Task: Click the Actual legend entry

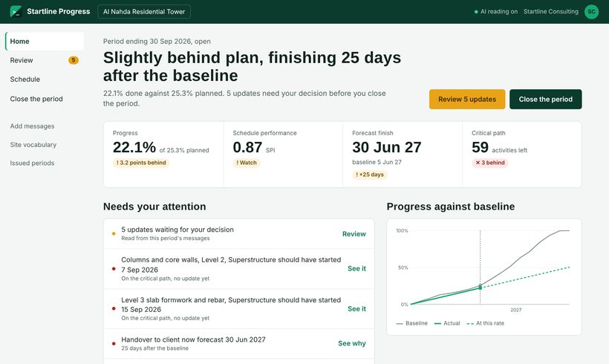Action: click(x=447, y=323)
